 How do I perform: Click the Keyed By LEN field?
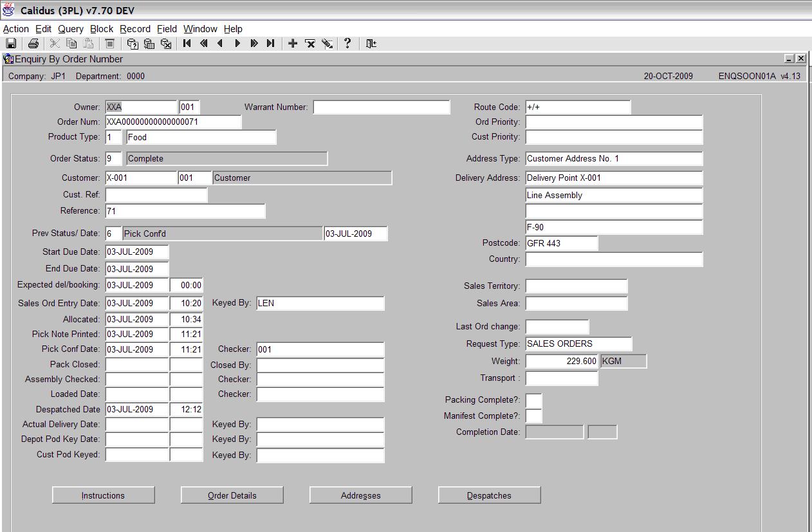(320, 303)
